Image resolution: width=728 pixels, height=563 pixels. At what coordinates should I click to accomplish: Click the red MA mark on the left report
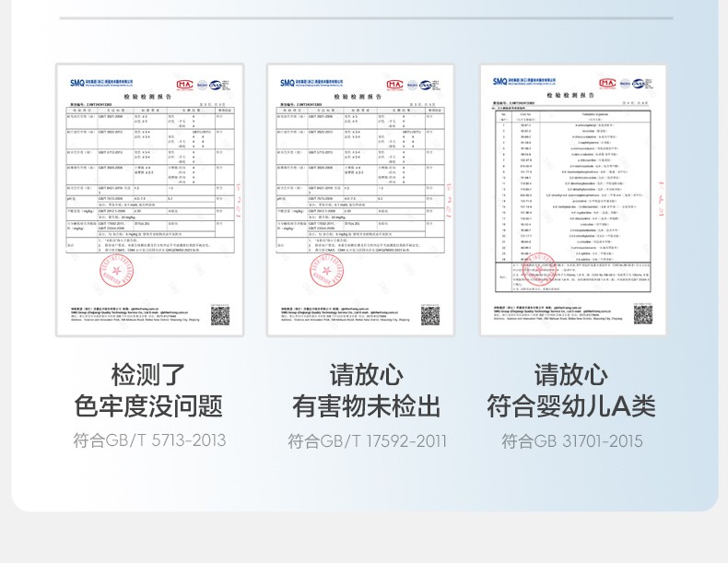click(x=184, y=84)
